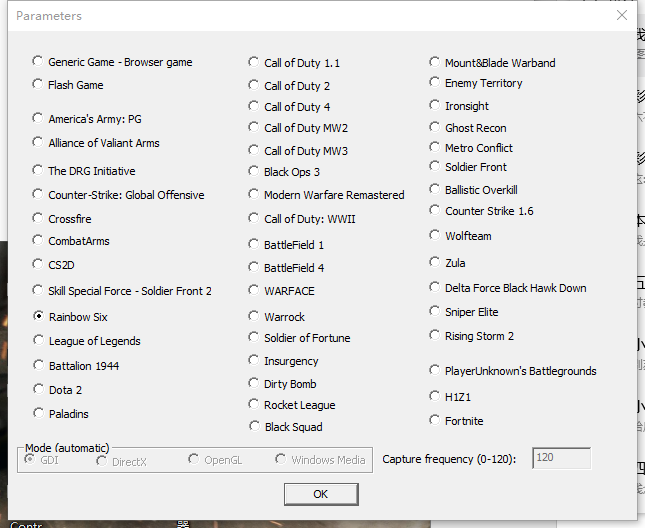Select the Generic Game - Browser game option

38,62
